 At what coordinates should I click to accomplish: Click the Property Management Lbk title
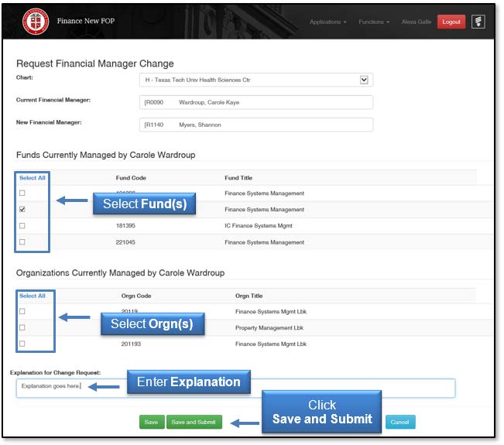(x=269, y=328)
